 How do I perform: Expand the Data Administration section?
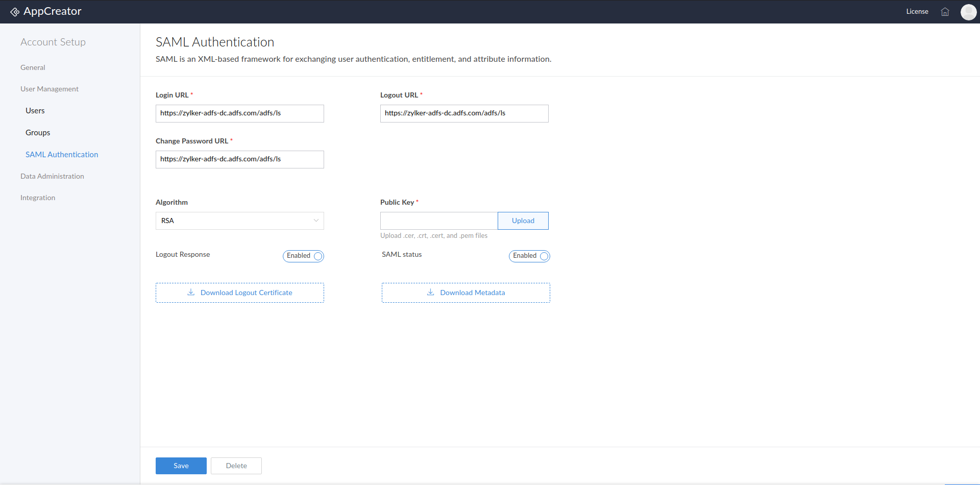(x=52, y=176)
